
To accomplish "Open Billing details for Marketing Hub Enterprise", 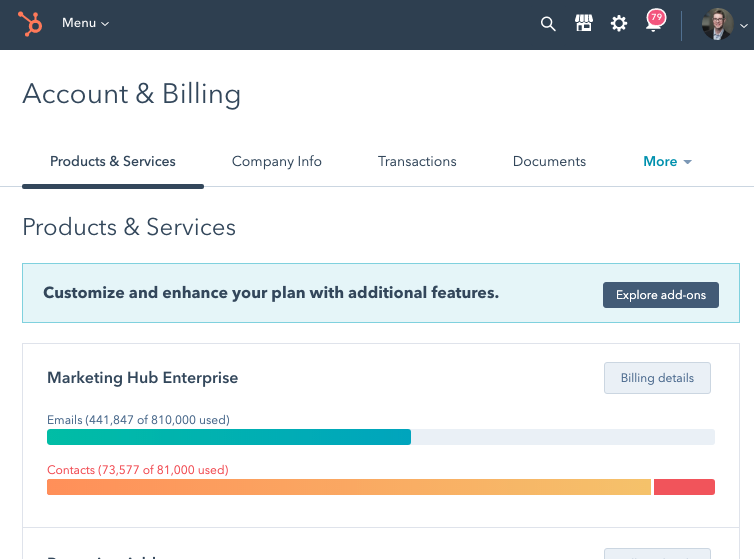I will [657, 378].
